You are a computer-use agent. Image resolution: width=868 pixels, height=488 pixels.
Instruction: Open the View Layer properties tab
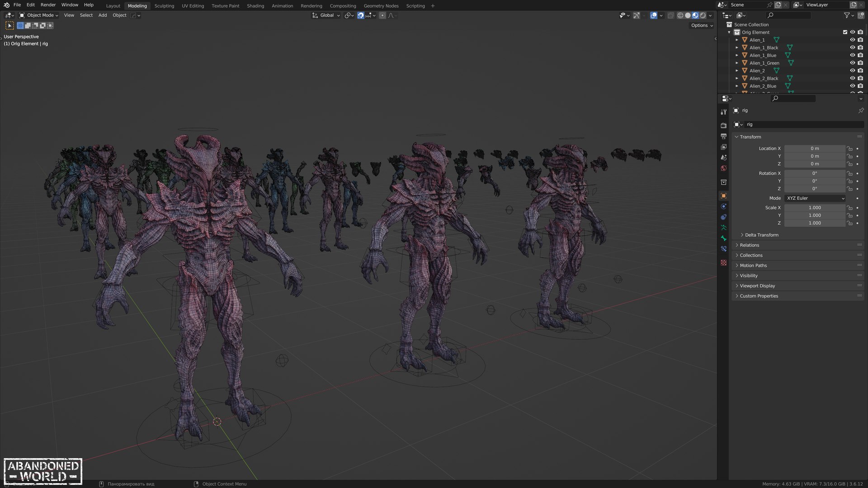(x=723, y=147)
